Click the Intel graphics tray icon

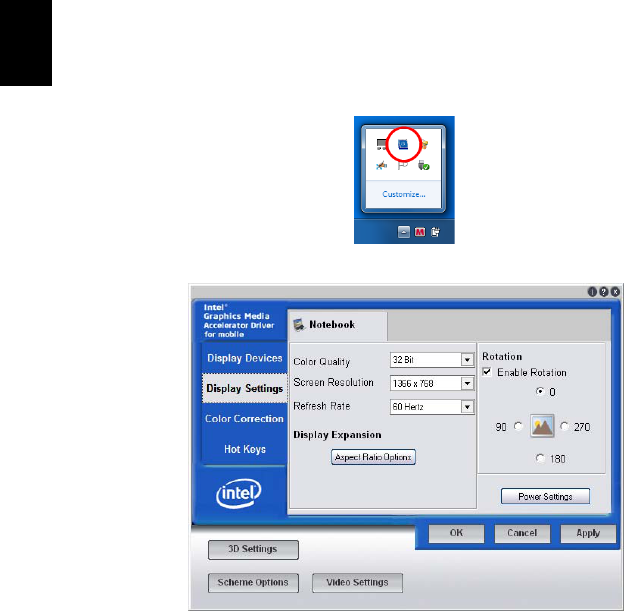(403, 144)
